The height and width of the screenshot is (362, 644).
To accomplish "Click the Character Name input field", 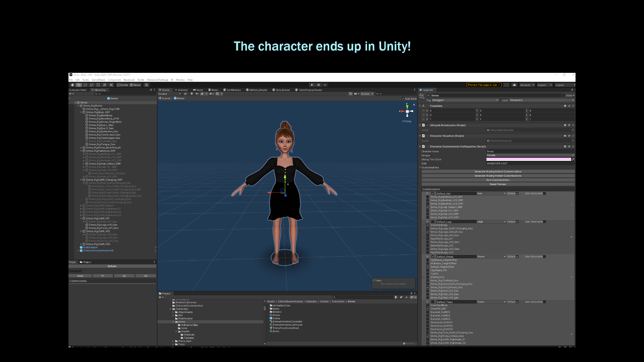I will coord(530,151).
